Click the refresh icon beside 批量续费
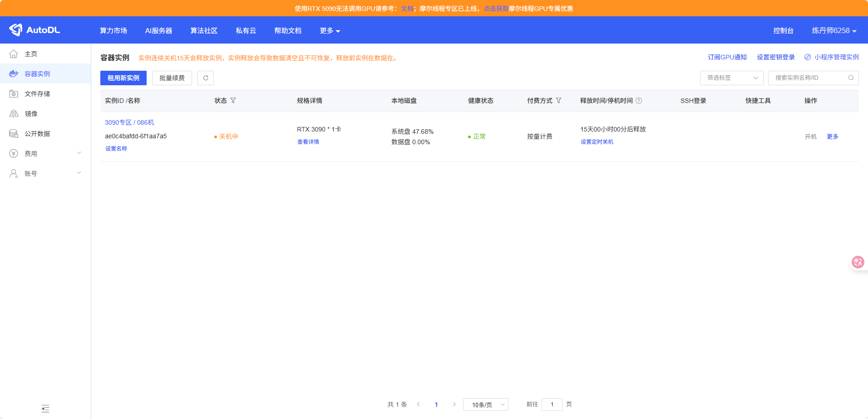The image size is (868, 419). click(x=206, y=78)
